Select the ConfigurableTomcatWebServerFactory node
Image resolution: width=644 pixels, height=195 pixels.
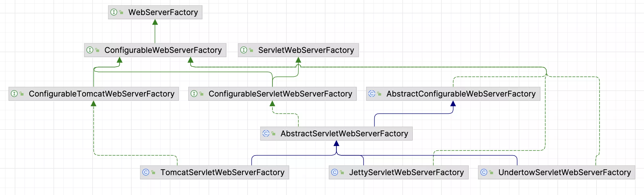[94, 94]
